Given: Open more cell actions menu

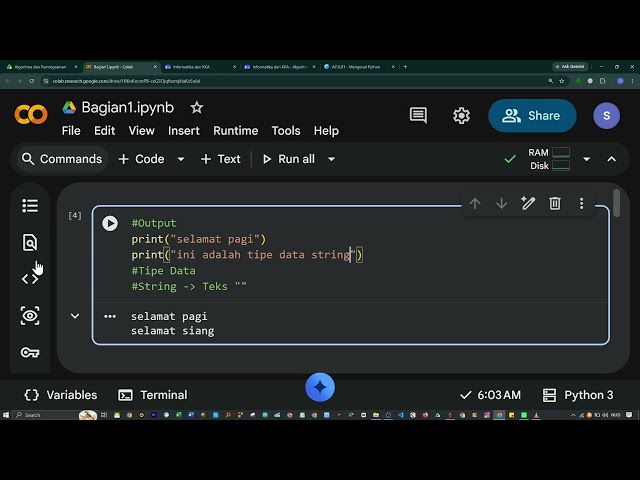Looking at the screenshot, I should click(x=581, y=203).
